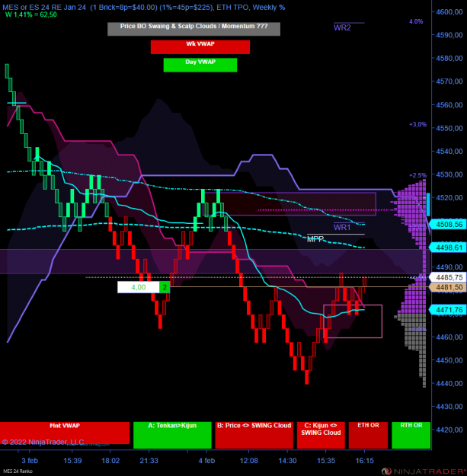
Task: Click the Day VWAP green indicator box
Action: [x=200, y=65]
